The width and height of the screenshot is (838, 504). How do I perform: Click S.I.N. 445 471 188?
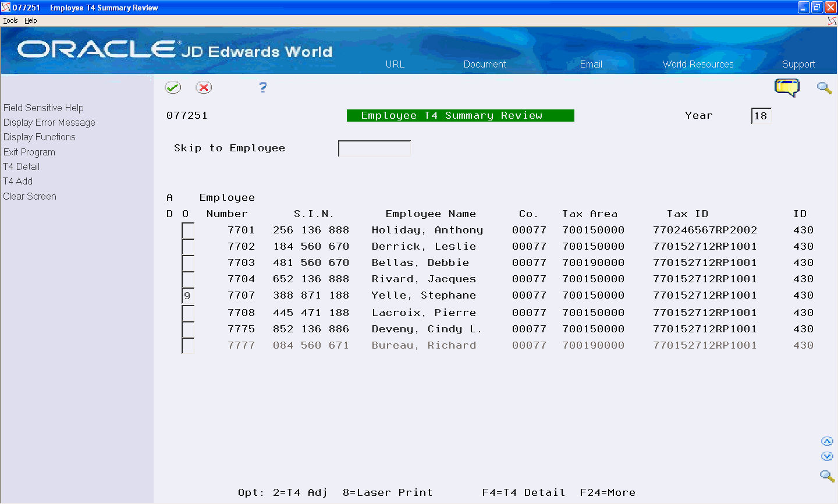tap(311, 313)
